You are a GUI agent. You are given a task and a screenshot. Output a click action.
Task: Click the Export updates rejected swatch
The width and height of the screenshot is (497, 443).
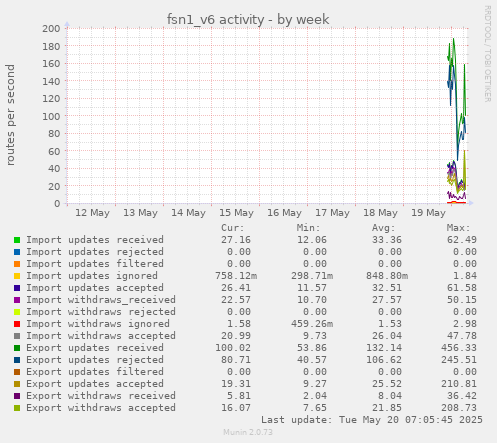click(x=17, y=360)
